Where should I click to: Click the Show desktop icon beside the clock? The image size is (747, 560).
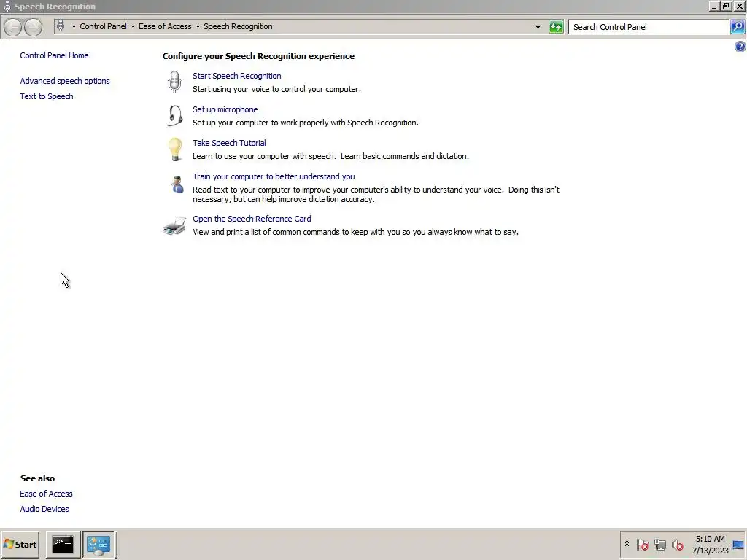pos(738,545)
